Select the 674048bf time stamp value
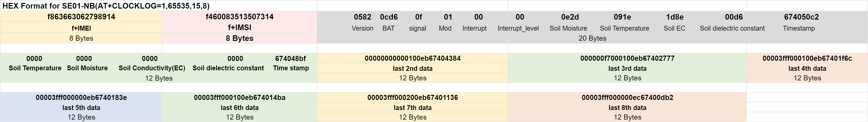This screenshot has height=122, width=868. click(291, 59)
